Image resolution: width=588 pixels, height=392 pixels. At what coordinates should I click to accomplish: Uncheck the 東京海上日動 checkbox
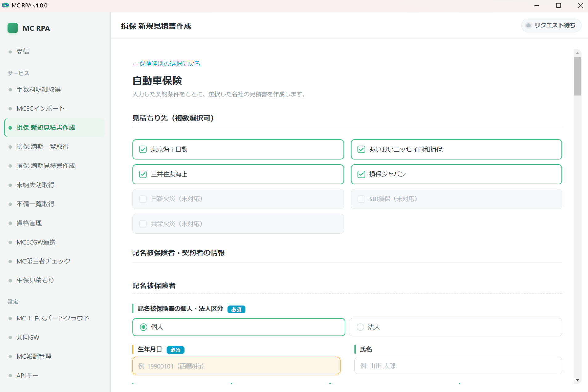pos(143,150)
